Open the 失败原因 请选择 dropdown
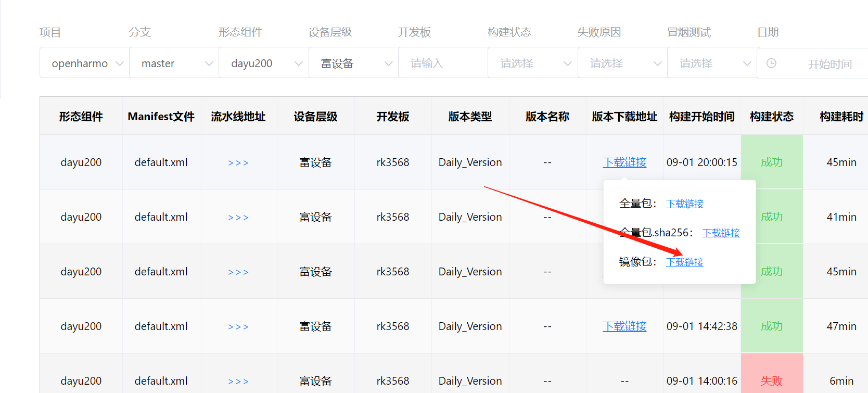Image resolution: width=868 pixels, height=393 pixels. (623, 63)
